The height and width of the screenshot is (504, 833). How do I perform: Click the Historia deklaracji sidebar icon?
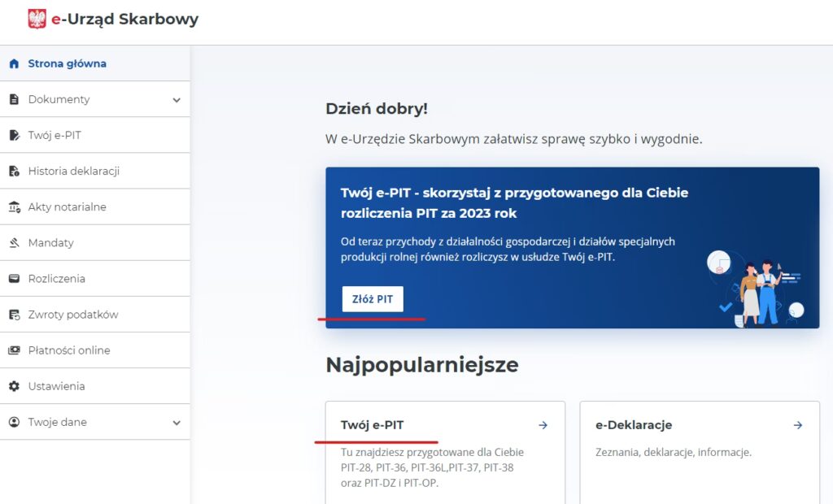[14, 172]
